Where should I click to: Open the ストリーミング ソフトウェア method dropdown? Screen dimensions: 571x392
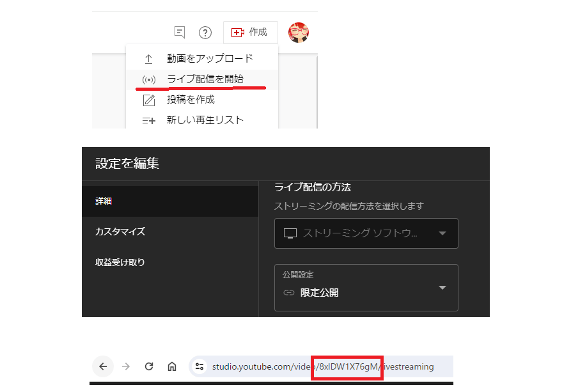(366, 233)
